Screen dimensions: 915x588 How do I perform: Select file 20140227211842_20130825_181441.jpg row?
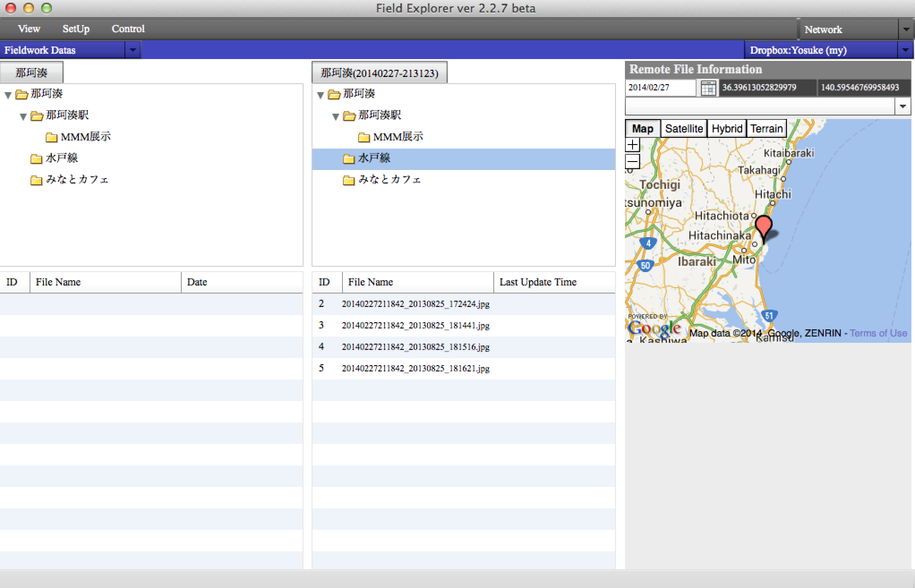point(415,325)
